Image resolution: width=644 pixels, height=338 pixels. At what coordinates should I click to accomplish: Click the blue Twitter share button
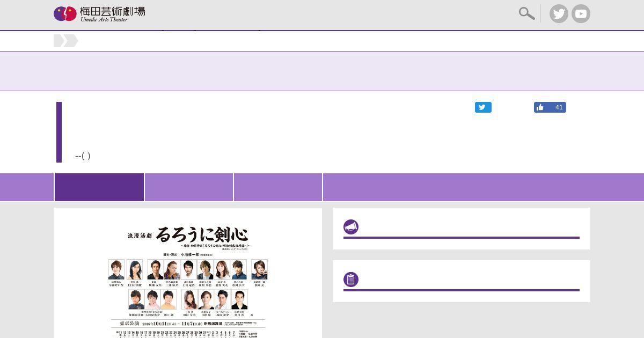pyautogui.click(x=483, y=107)
